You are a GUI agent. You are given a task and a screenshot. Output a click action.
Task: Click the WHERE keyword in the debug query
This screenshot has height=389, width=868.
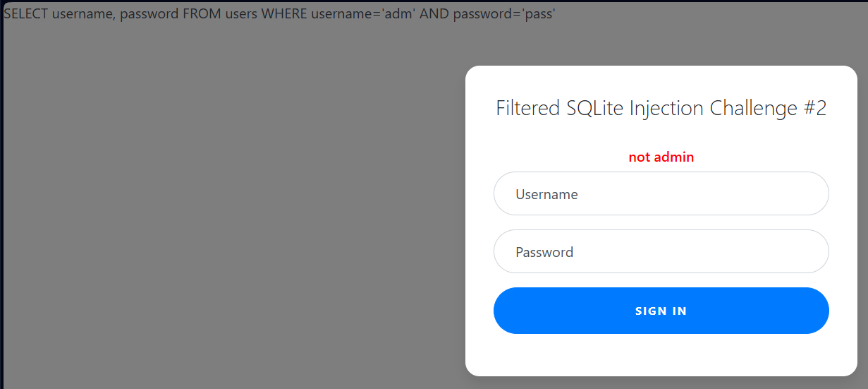[x=286, y=14]
